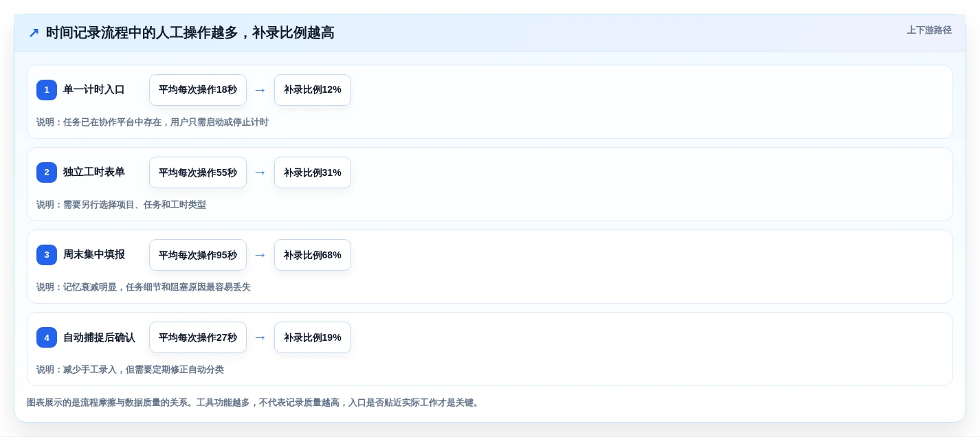The image size is (980, 437).
Task: Select the 补录比例19% chip
Action: pyautogui.click(x=313, y=337)
